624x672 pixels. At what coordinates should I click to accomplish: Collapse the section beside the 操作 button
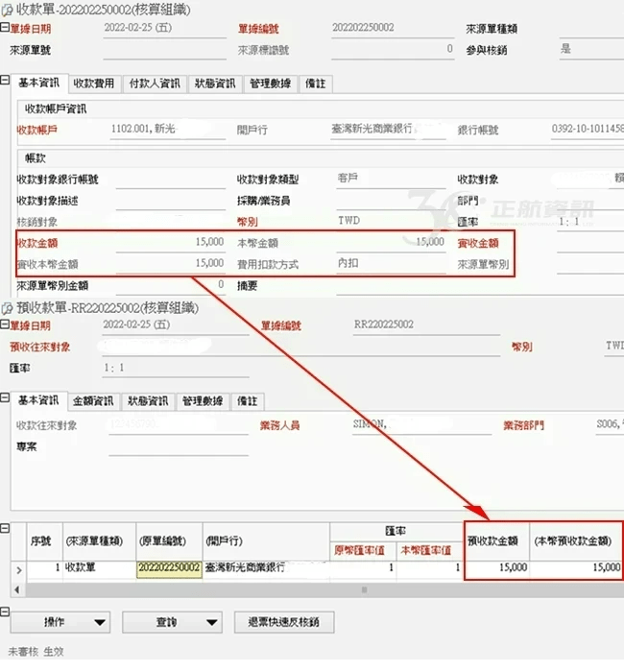[5, 612]
